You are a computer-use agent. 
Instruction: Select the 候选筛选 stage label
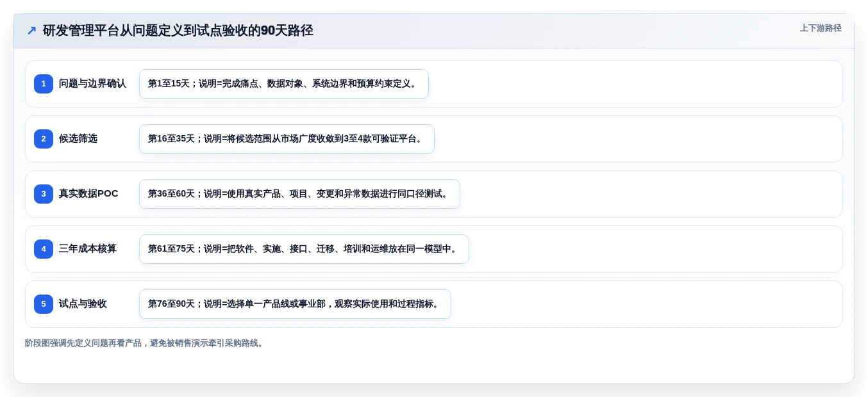(78, 139)
